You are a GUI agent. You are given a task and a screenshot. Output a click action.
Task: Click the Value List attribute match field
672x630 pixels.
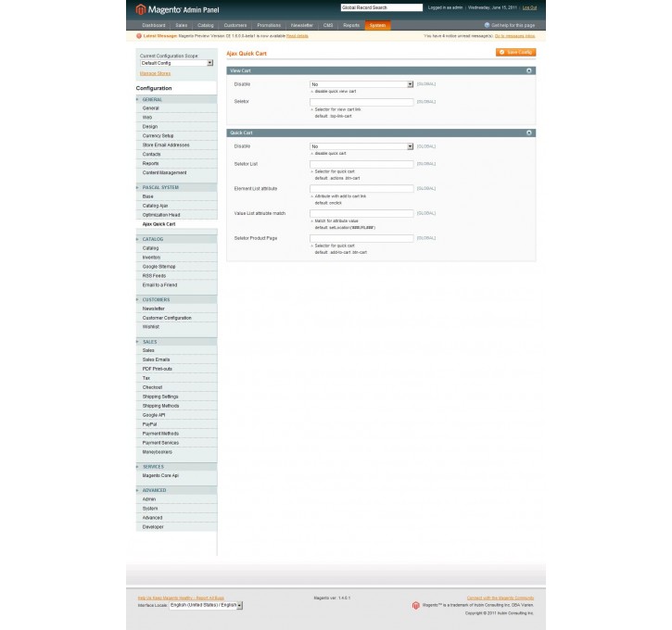click(x=361, y=213)
